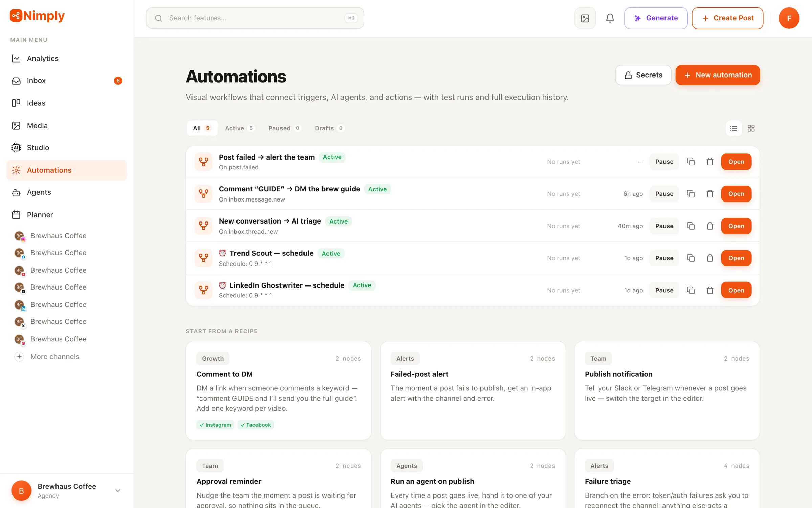Focus the Search features field

point(255,18)
